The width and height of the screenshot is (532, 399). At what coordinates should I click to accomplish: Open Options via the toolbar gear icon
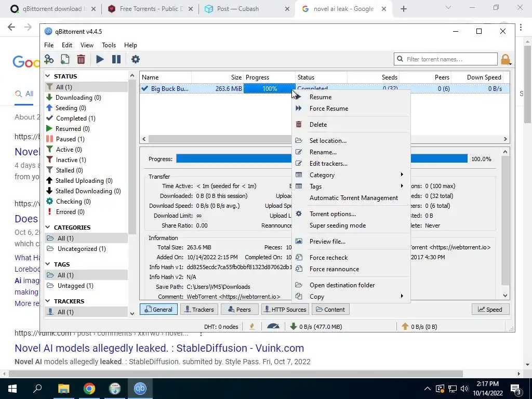tap(136, 59)
